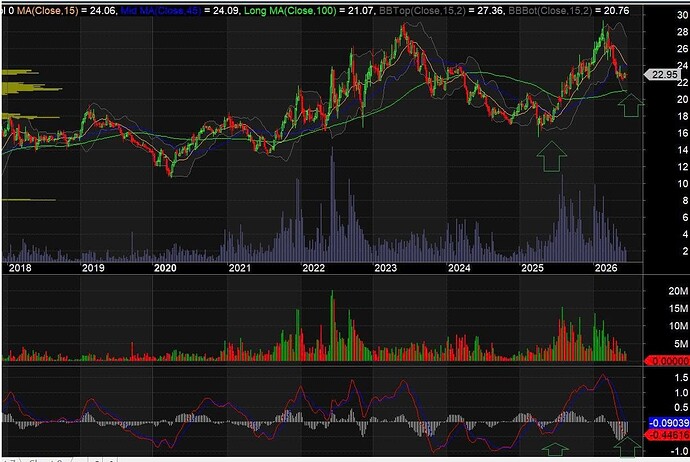Click the blue -0.09039 MACD value tag
The width and height of the screenshot is (690, 462).
[668, 423]
